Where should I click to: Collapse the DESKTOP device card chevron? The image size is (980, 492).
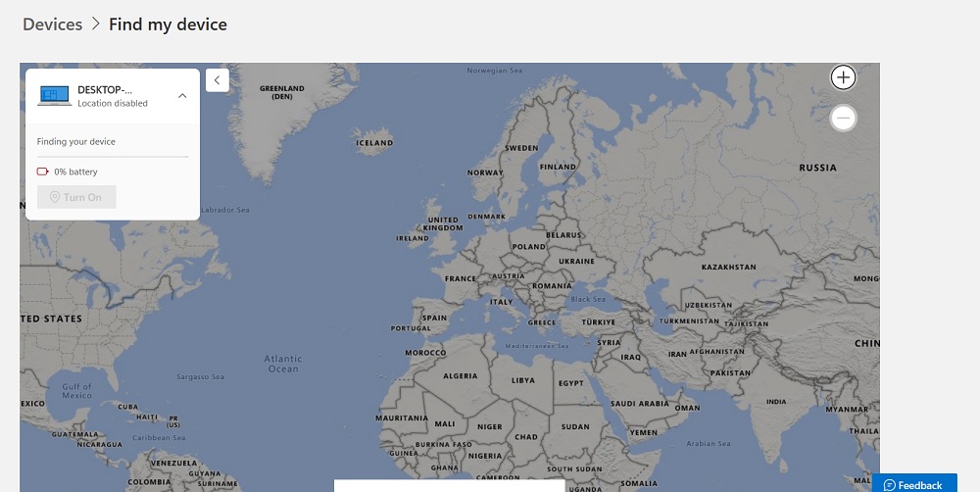[182, 96]
